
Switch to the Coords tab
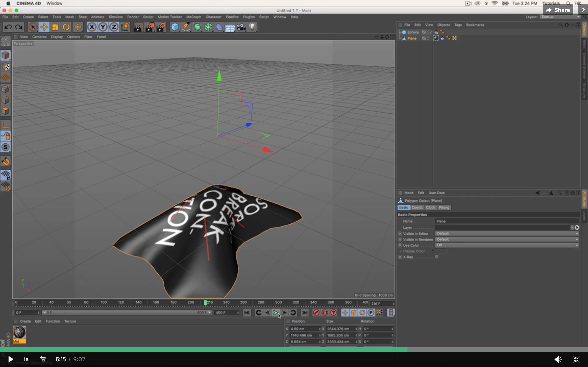pyautogui.click(x=417, y=207)
